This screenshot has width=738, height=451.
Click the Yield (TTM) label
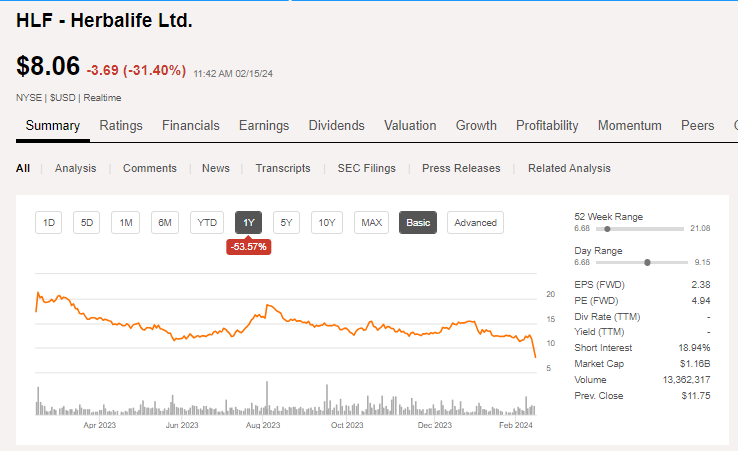(x=599, y=332)
